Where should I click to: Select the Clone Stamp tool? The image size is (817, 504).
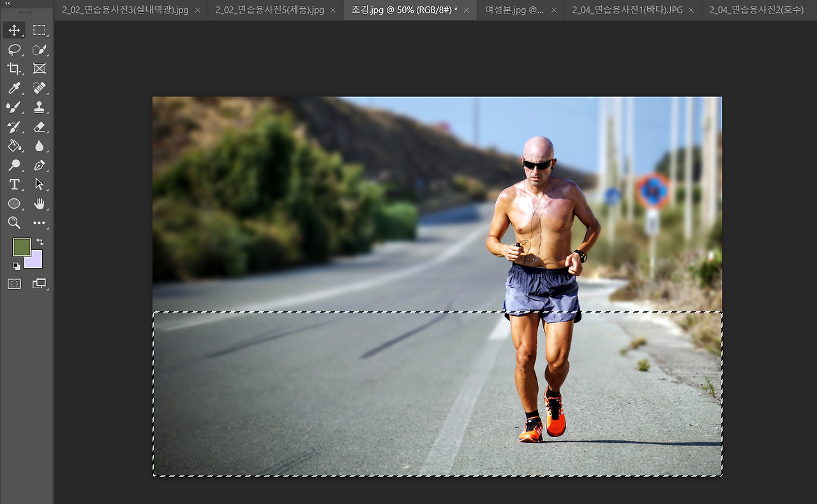[40, 107]
